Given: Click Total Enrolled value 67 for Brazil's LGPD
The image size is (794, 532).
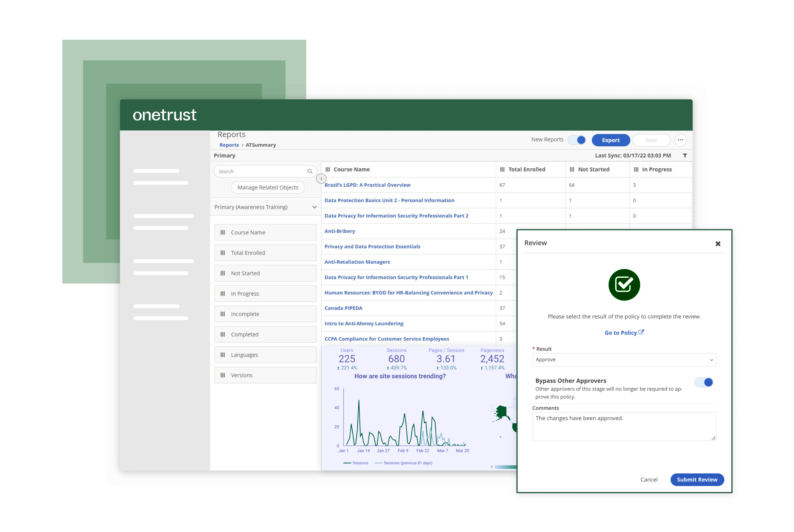Looking at the screenshot, I should 502,185.
